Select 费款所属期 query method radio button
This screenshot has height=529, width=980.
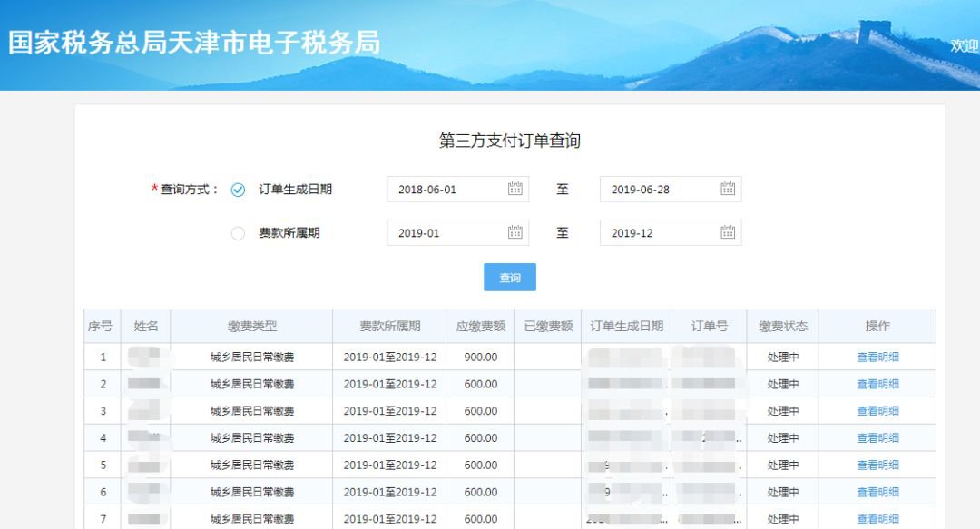click(x=238, y=233)
